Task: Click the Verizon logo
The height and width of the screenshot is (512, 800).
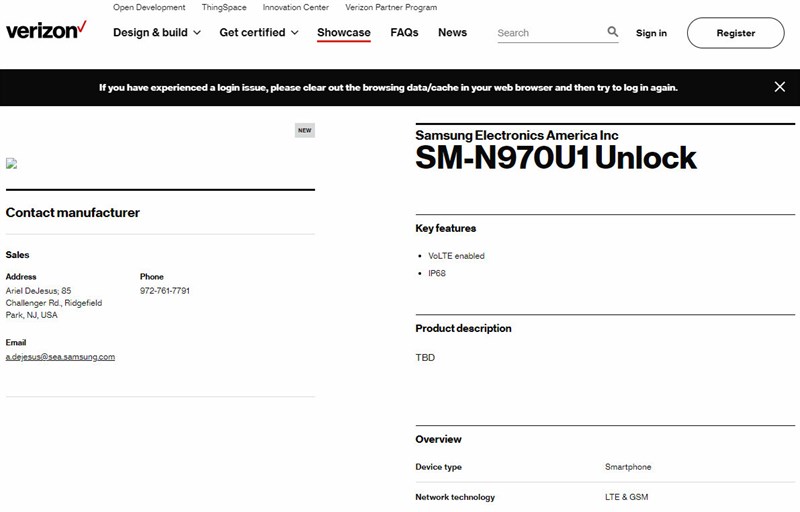Action: [45, 30]
